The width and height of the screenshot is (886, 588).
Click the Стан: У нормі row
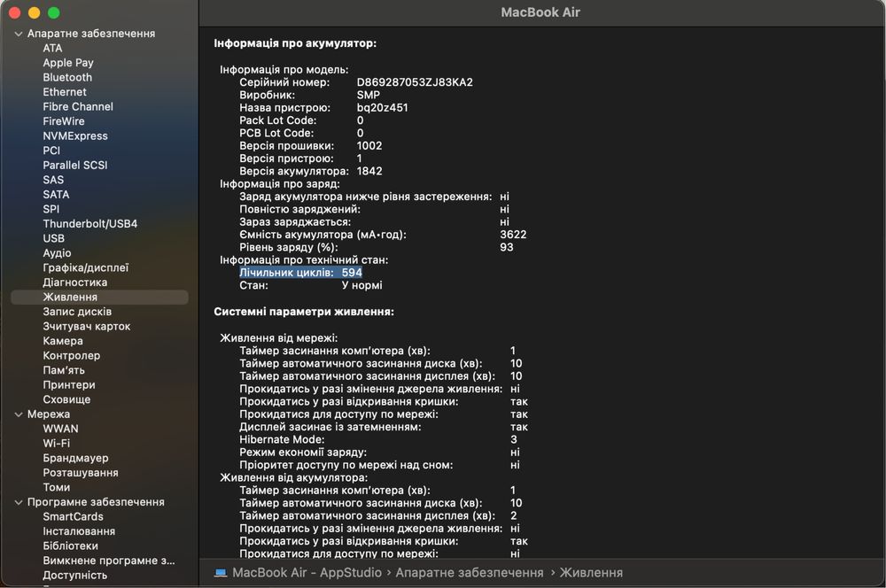pyautogui.click(x=311, y=286)
